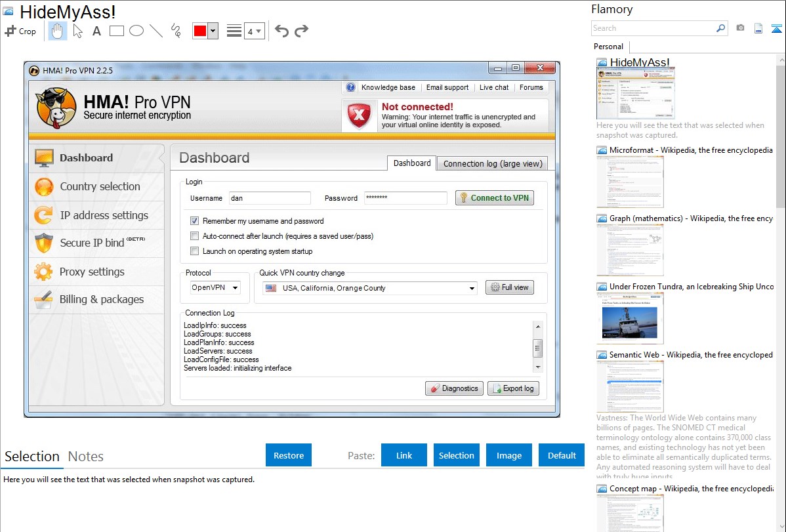
Task: Select the freehand scribble tool
Action: coord(176,31)
